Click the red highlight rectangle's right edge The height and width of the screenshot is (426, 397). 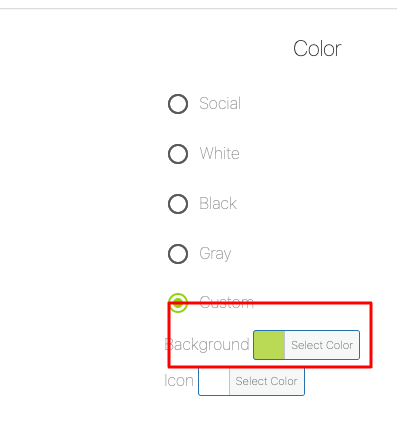point(370,335)
